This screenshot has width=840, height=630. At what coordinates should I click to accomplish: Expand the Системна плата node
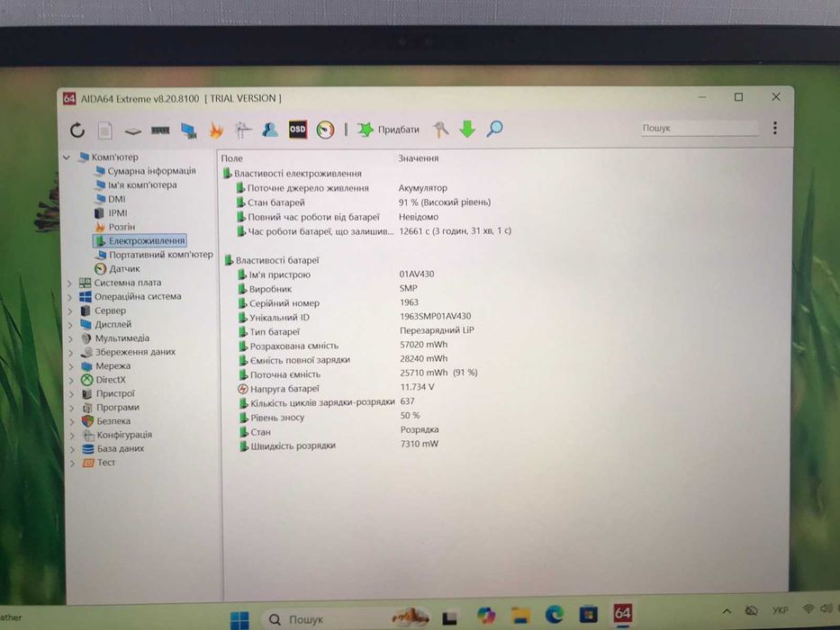[x=69, y=283]
